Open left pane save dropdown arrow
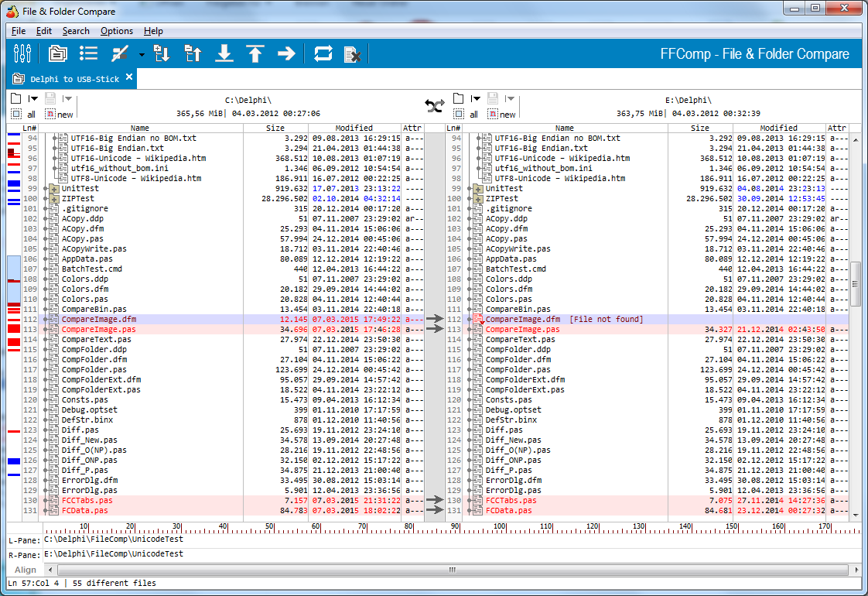 [x=67, y=98]
